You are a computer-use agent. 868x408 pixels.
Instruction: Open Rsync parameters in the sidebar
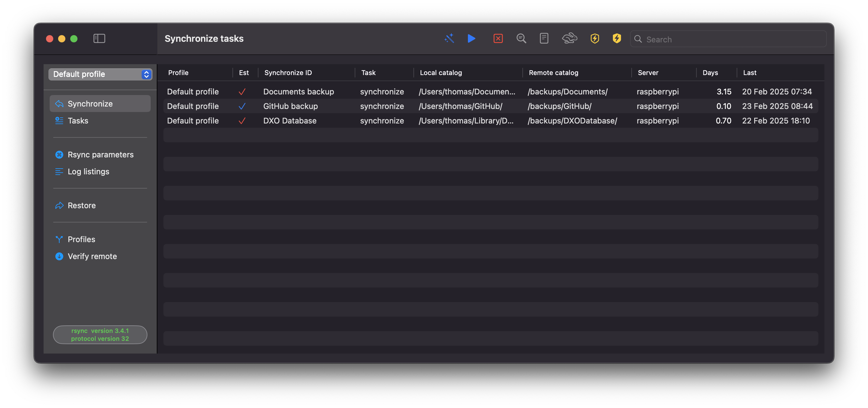(100, 155)
